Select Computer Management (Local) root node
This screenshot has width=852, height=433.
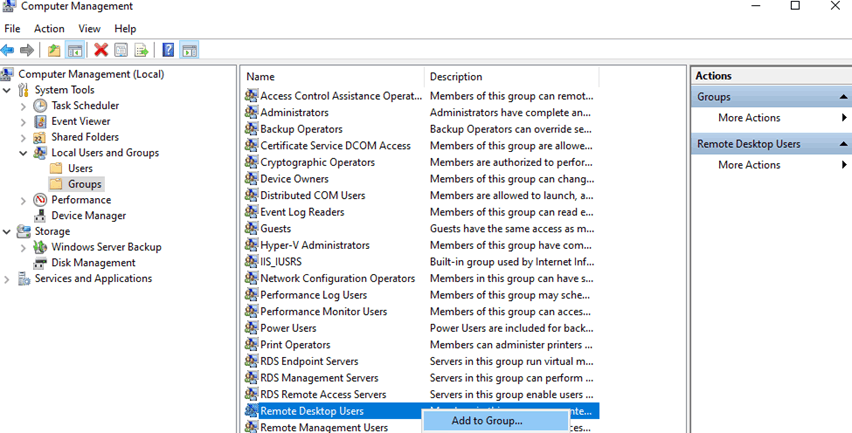point(91,74)
